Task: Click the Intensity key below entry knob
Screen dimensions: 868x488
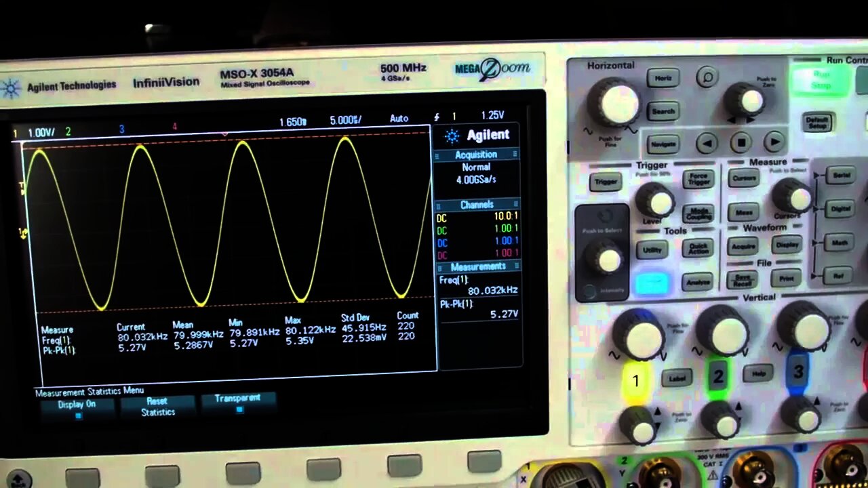Action: [x=590, y=292]
